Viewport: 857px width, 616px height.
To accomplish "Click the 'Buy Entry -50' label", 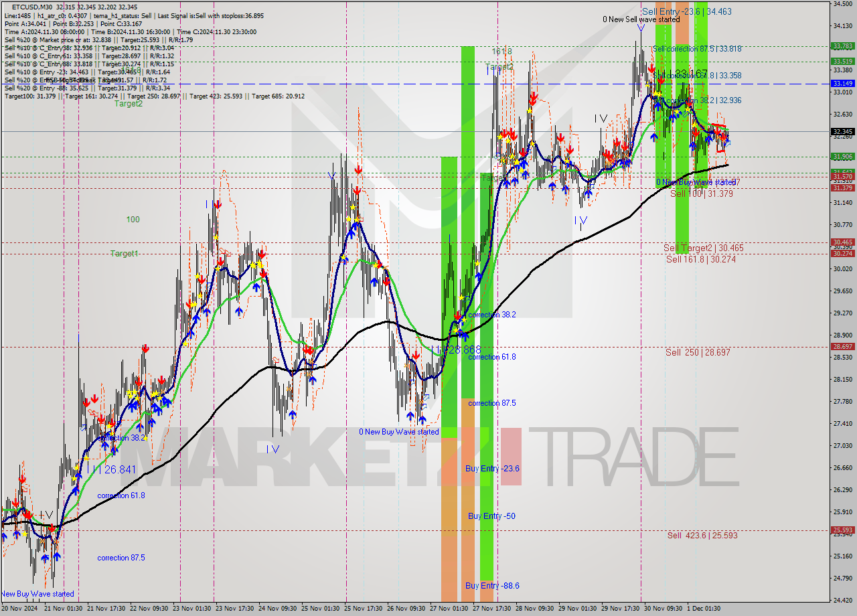I will [491, 516].
